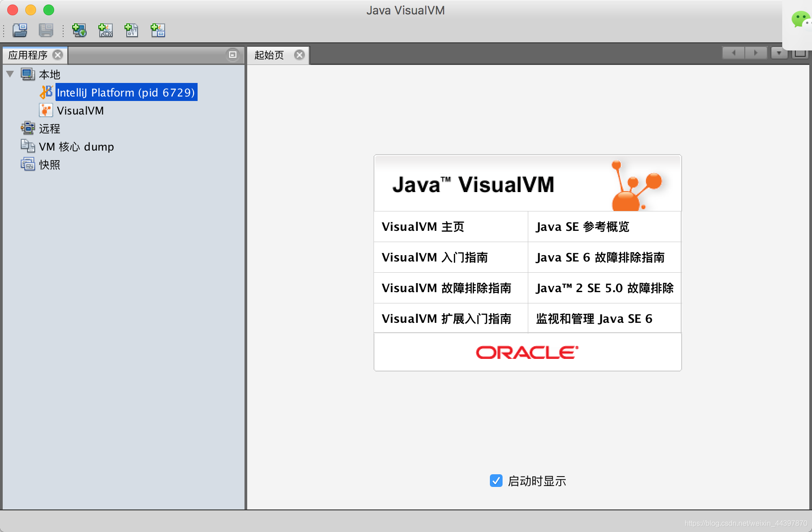
Task: Open the VisualVM 入门指南 link
Action: click(435, 257)
